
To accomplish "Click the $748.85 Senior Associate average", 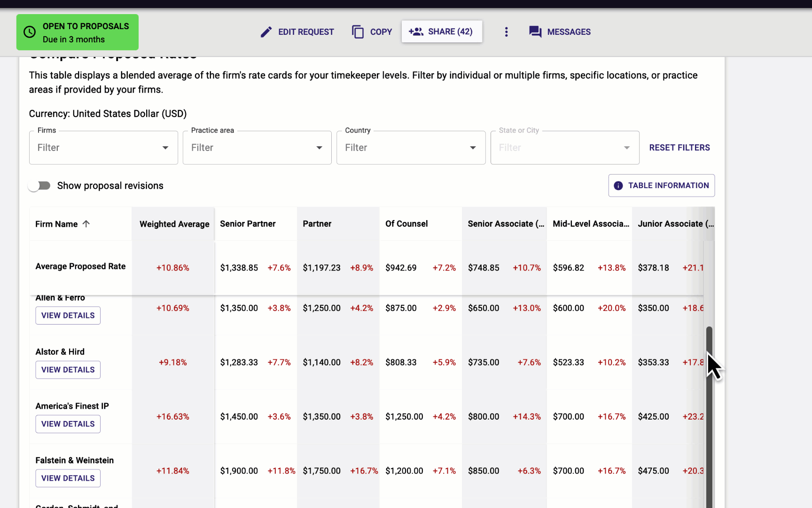I will pos(484,268).
